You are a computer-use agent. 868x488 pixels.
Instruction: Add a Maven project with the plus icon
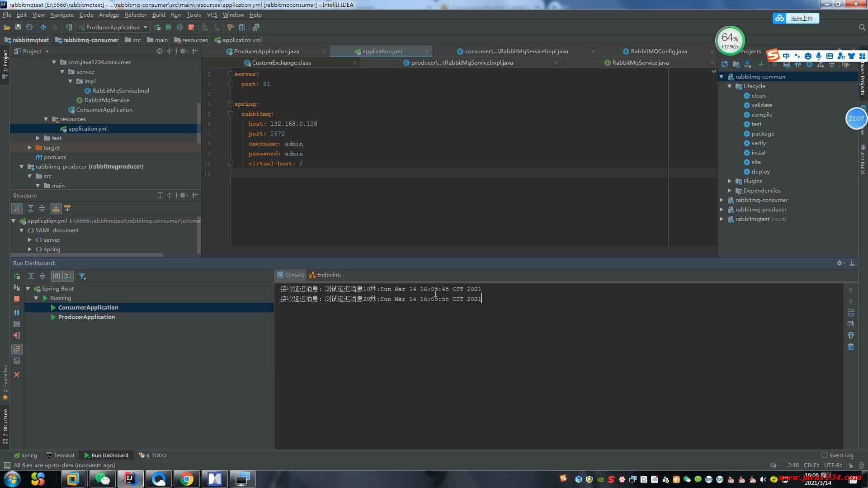click(761, 65)
